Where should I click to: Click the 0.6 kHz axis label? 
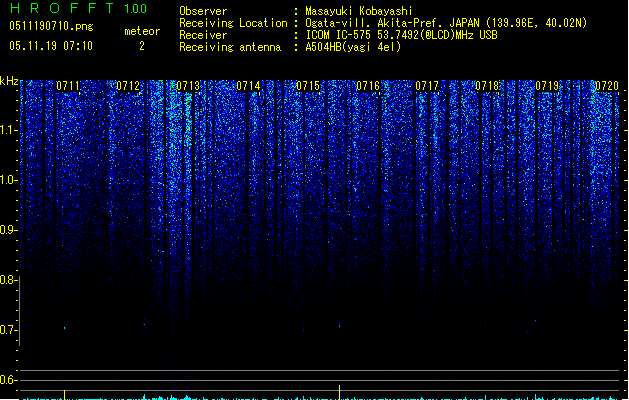pyautogui.click(x=7, y=380)
